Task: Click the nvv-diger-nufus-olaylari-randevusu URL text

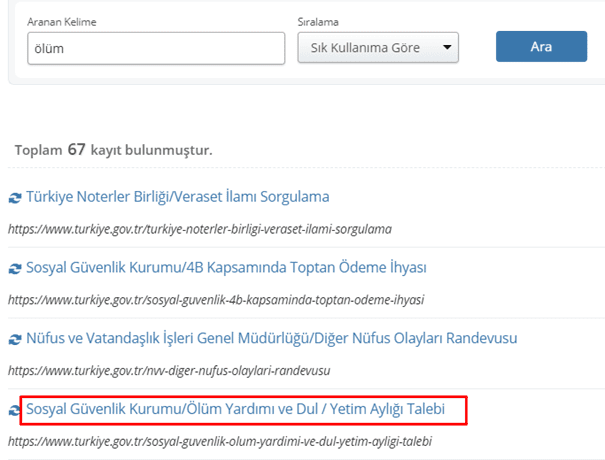Action: point(169,370)
